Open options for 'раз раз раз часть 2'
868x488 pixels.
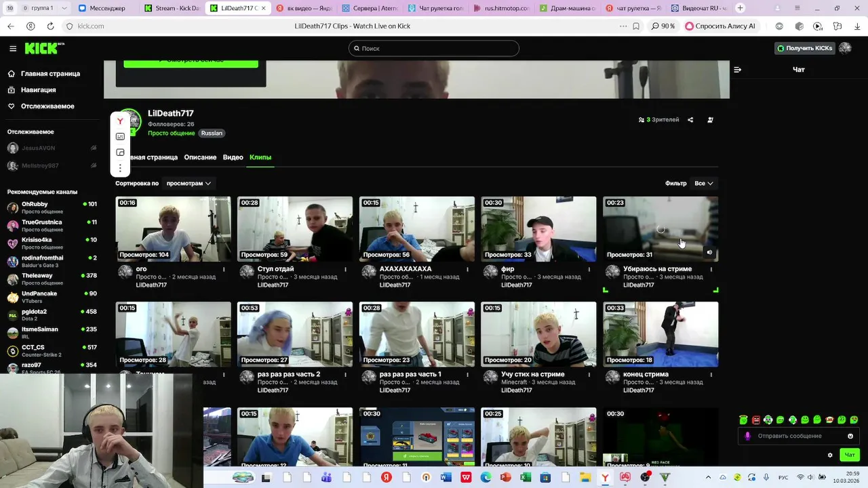[346, 375]
